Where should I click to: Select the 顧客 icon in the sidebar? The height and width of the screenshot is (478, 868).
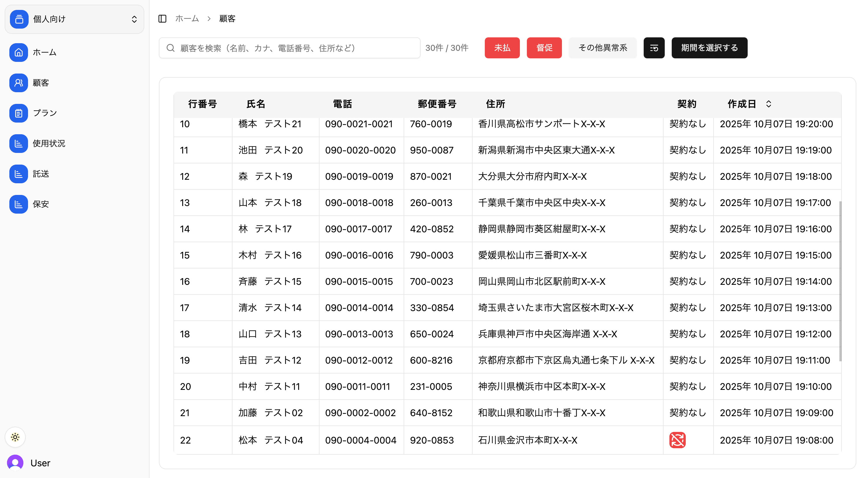coord(18,83)
